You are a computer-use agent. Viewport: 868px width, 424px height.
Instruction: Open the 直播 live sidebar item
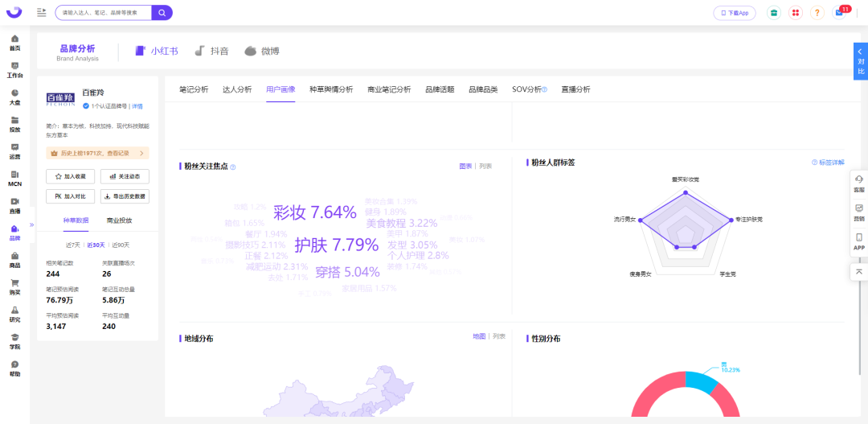(x=15, y=206)
